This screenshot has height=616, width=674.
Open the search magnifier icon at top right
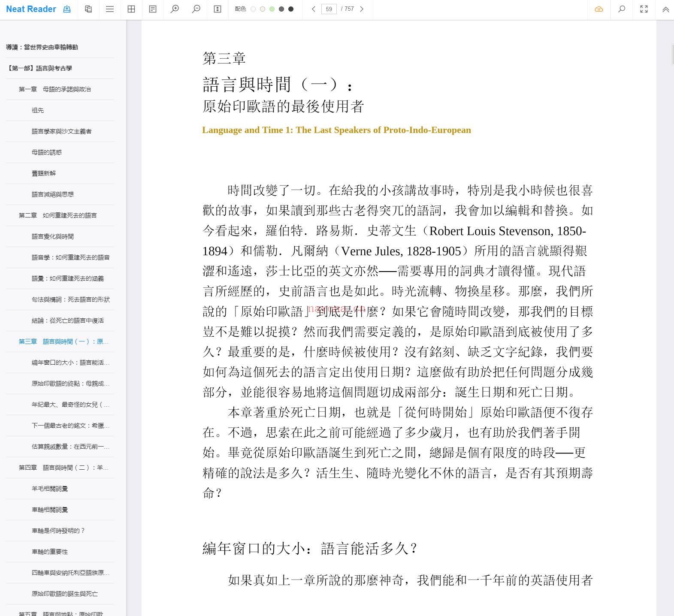622,9
